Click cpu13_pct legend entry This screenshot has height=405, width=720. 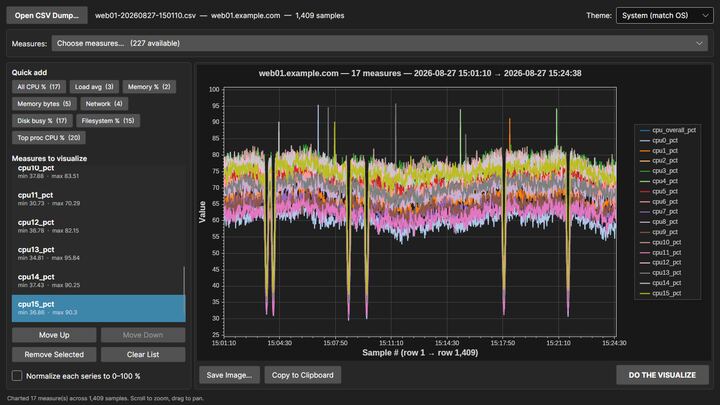point(661,273)
